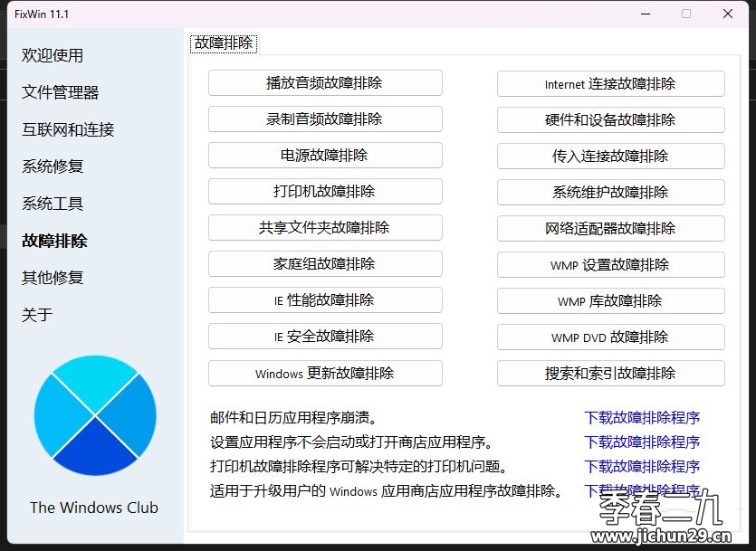Viewport: 756px width, 551px height.
Task: Select the bold 故障排除 sidebar item
Action: click(54, 241)
